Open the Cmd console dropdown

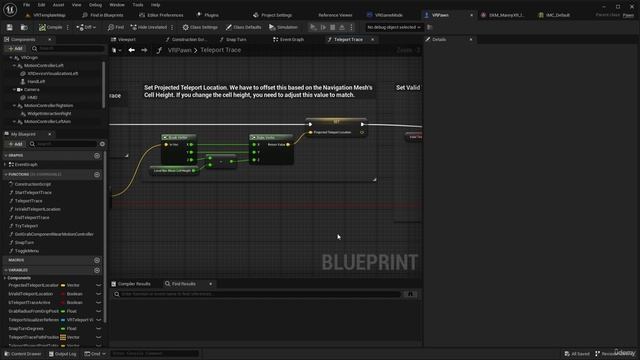95,354
